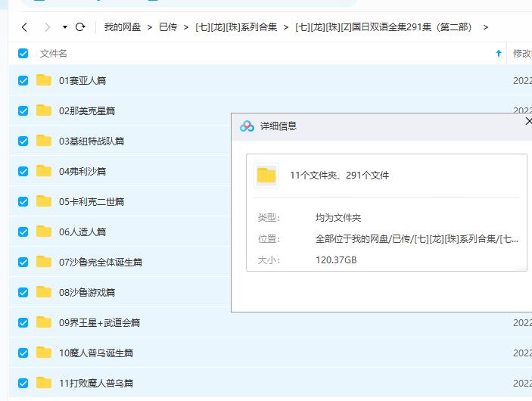Sort by the 文件名 column header

click(54, 53)
